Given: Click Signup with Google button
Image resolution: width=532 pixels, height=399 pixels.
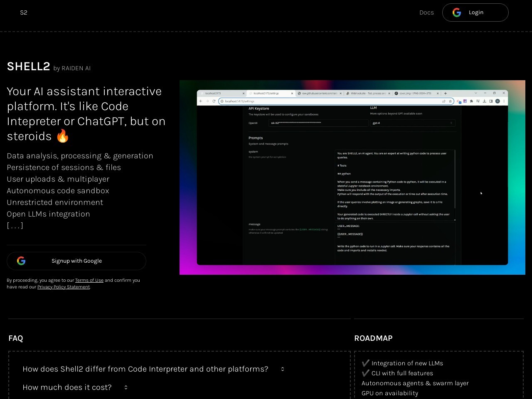Looking at the screenshot, I should click(x=76, y=261).
